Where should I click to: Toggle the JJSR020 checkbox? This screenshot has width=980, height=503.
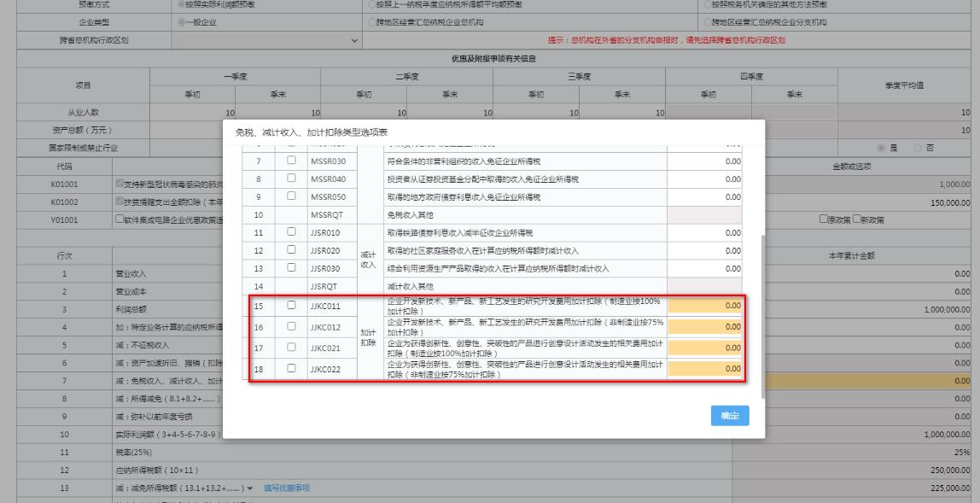pyautogui.click(x=292, y=250)
